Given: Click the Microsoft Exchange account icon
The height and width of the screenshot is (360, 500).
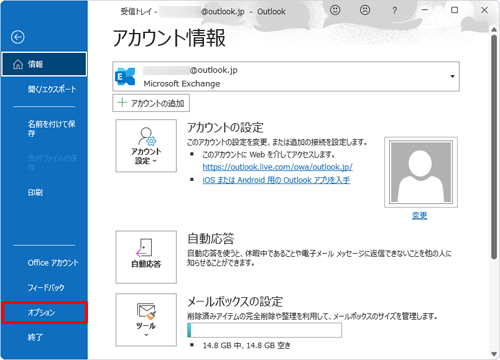Looking at the screenshot, I should 125,76.
